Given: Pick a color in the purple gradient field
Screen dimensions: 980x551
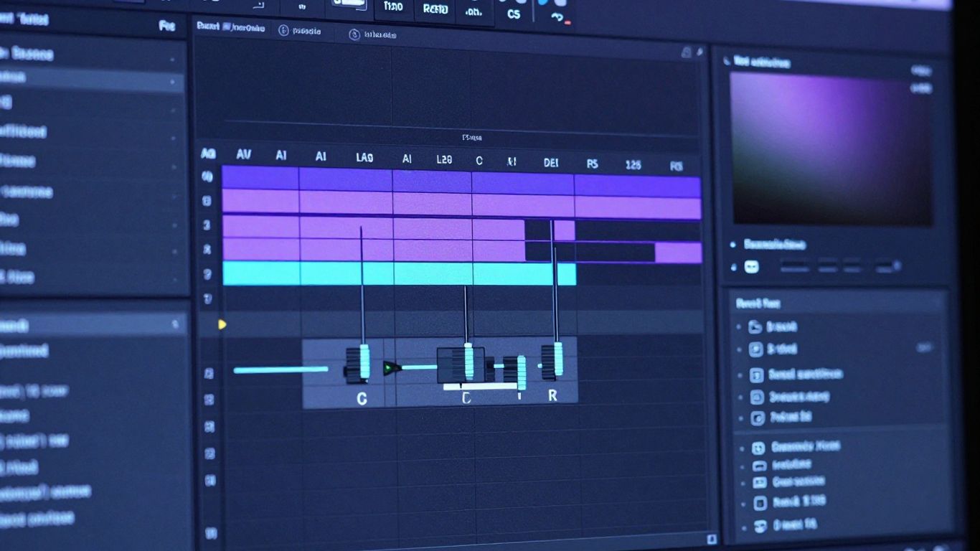Looking at the screenshot, I should point(831,148).
